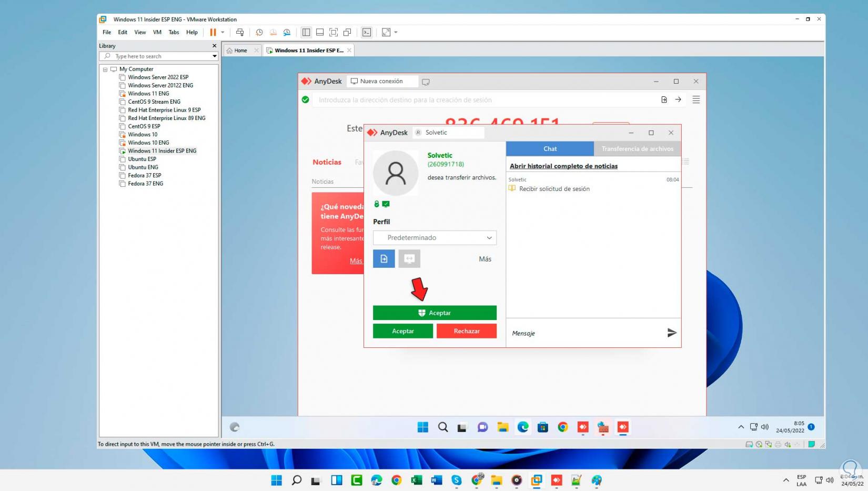Select Windows Server 2022 ESP in library
This screenshot has height=491, width=868.
coord(158,77)
